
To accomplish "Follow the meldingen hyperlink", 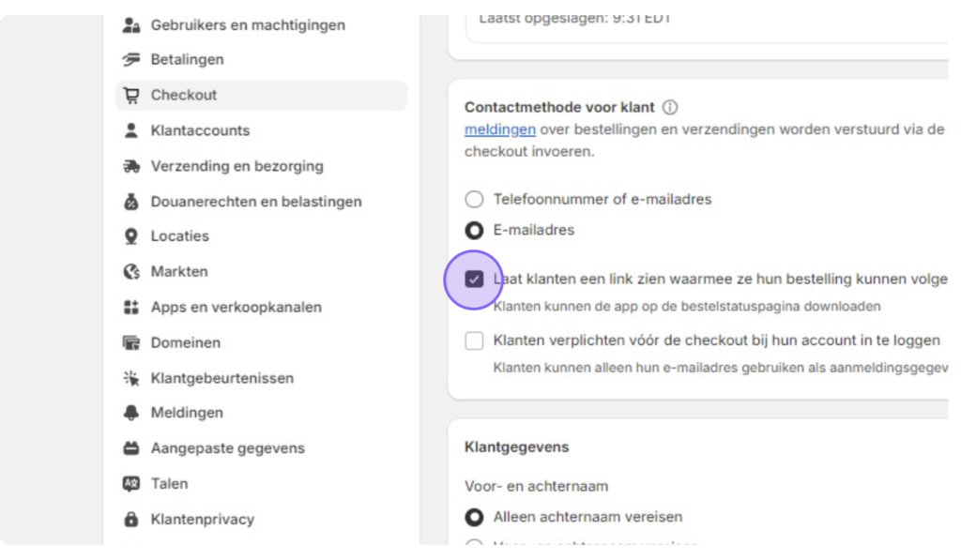I will 500,129.
